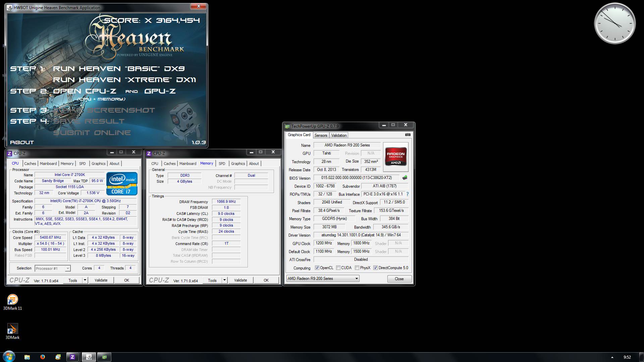This screenshot has height=362, width=644.
Task: Open the Processor #1 selection dropdown
Action: point(53,268)
